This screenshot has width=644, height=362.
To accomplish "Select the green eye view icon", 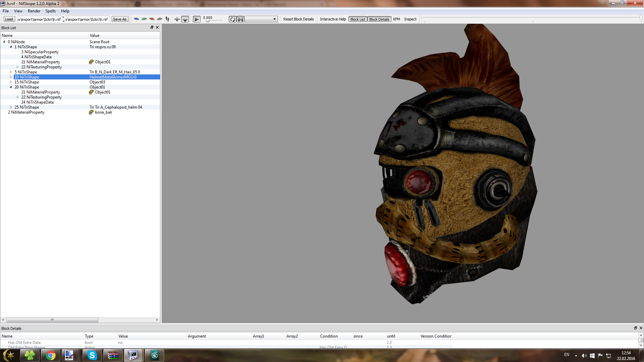I will 144,19.
